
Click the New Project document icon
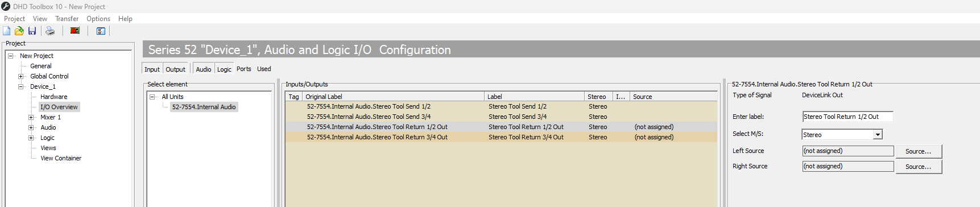(7, 31)
